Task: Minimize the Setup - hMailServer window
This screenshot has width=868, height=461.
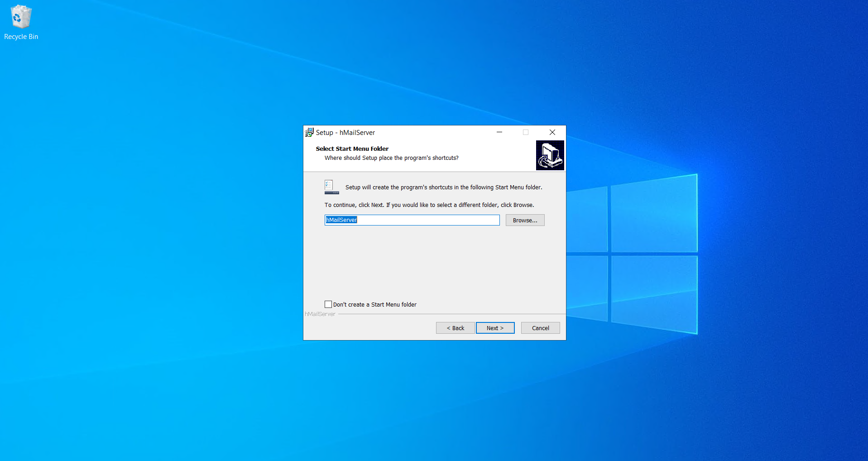Action: (499, 132)
